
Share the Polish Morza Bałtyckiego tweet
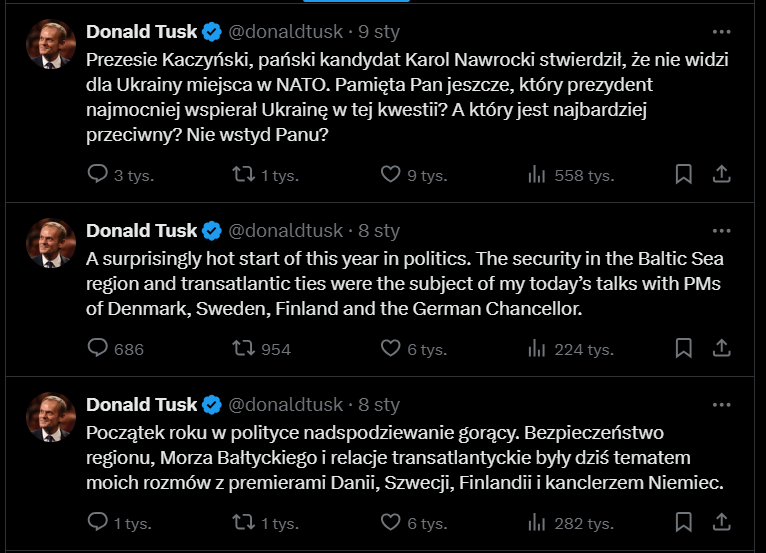[x=721, y=523]
